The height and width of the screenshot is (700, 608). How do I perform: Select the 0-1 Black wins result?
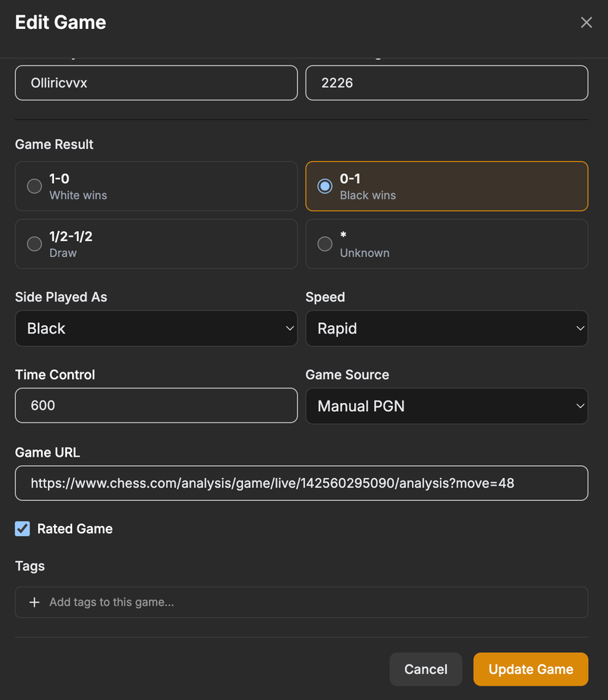[325, 186]
